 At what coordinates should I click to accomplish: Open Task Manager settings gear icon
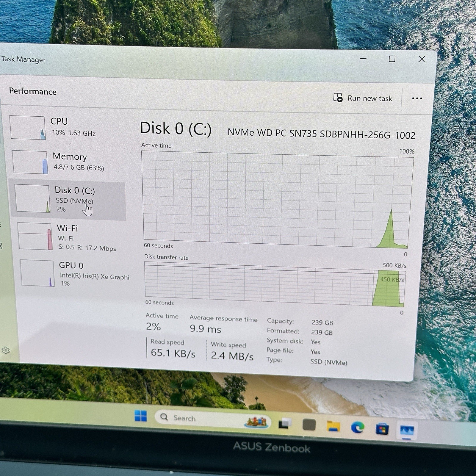6,350
